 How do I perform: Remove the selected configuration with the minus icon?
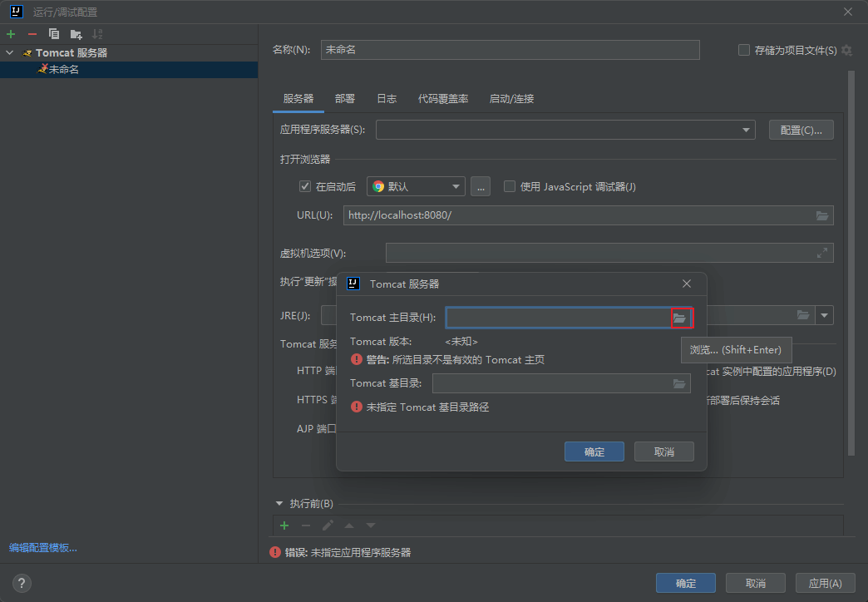click(x=32, y=34)
